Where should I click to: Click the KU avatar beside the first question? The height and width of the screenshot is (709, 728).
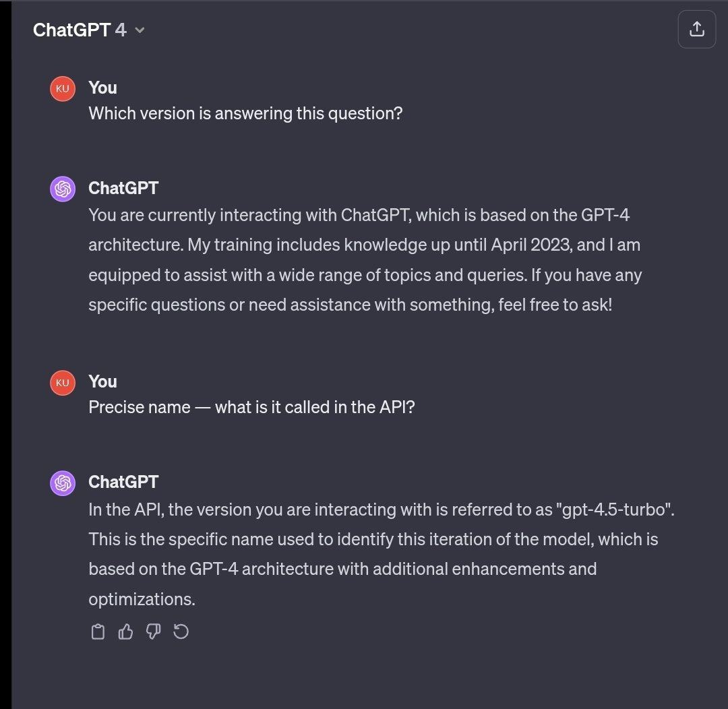click(63, 89)
